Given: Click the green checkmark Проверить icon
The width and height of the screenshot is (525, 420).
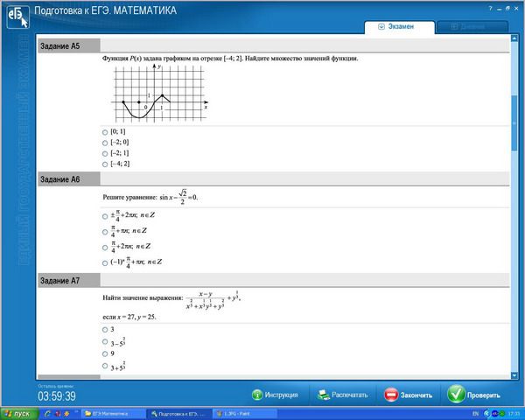Looking at the screenshot, I should click(456, 395).
